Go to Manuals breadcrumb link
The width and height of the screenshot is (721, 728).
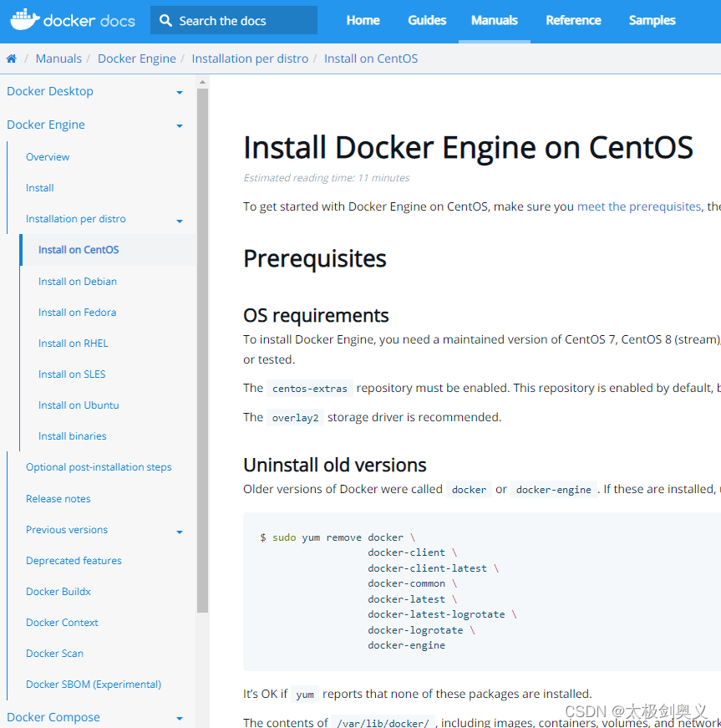(x=58, y=59)
